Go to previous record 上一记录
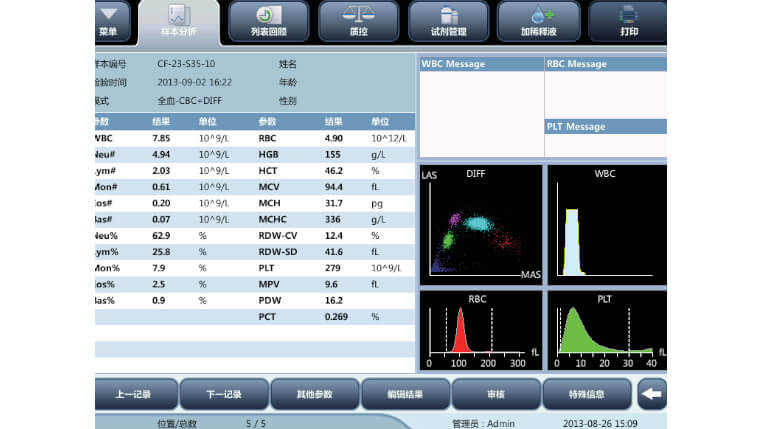 click(135, 394)
